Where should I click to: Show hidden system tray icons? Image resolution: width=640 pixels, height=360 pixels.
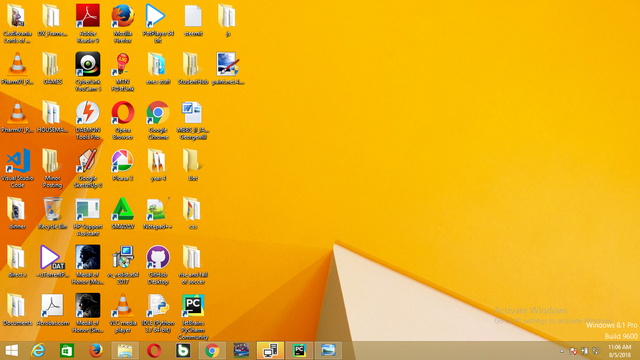pos(562,351)
